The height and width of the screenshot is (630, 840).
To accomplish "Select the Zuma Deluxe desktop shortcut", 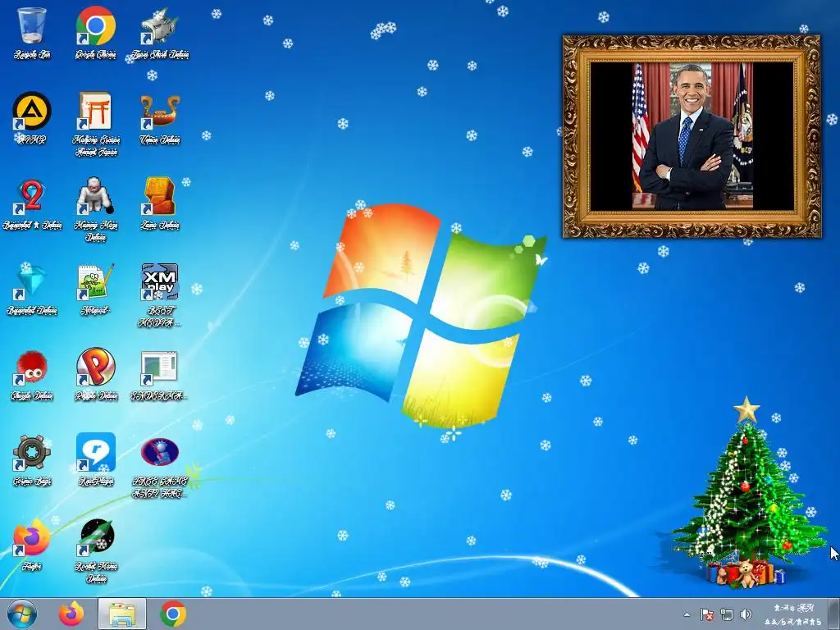I will pyautogui.click(x=160, y=203).
